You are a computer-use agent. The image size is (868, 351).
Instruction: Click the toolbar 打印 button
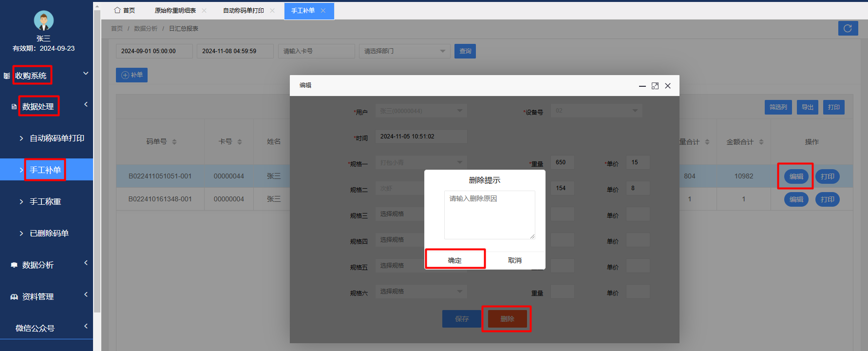[834, 107]
